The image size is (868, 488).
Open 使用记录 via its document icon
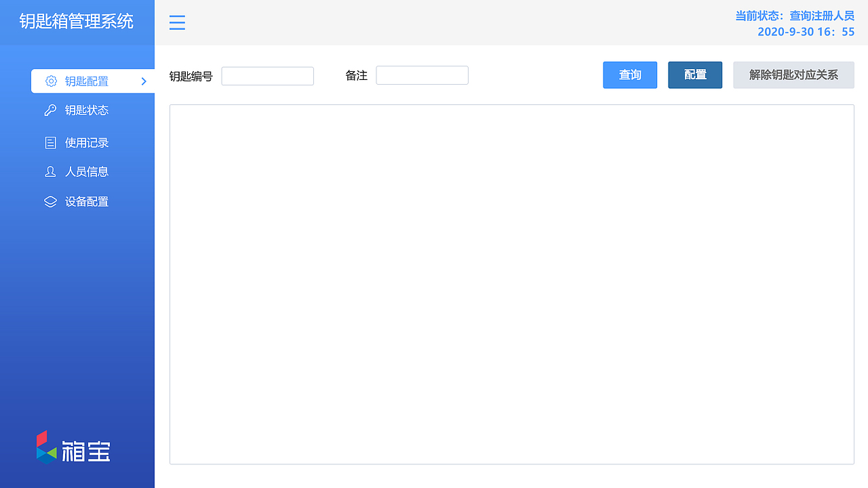50,142
